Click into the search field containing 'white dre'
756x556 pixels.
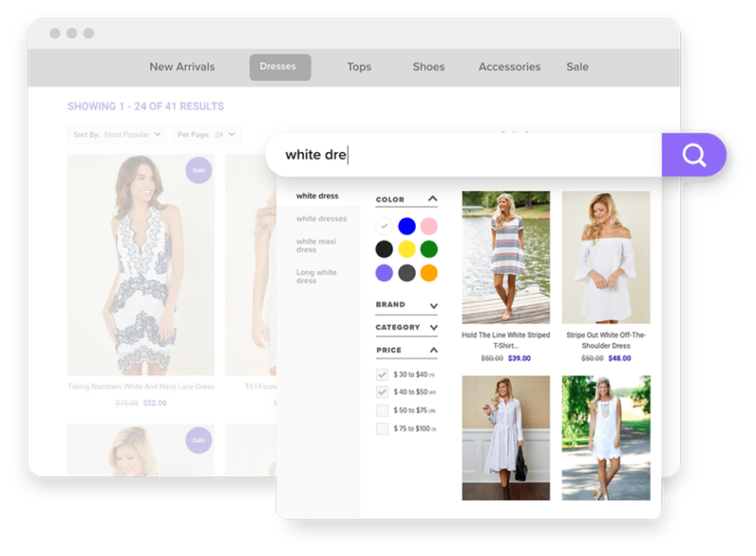pyautogui.click(x=464, y=155)
